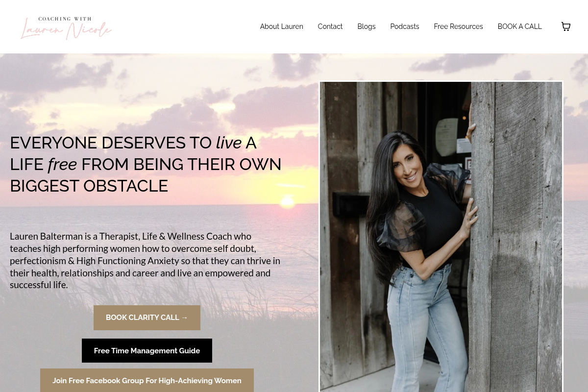Get the Free Time Management Guide
Viewport: 588px width, 392px height.
click(147, 351)
